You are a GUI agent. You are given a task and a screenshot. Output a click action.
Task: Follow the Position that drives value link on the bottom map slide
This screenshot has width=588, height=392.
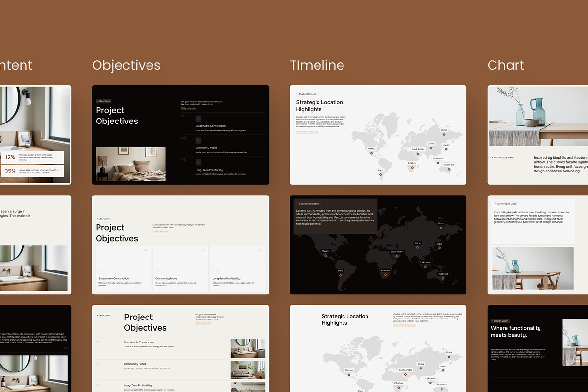pyautogui.click(x=404, y=324)
